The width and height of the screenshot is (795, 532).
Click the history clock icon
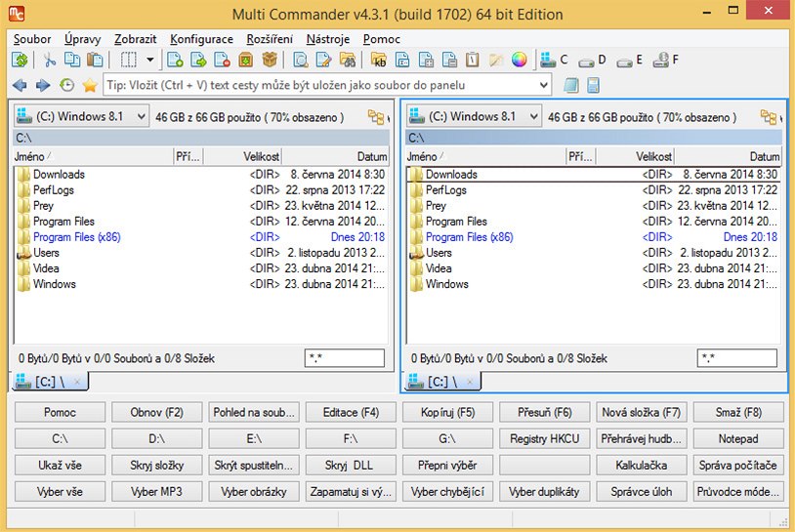66,86
